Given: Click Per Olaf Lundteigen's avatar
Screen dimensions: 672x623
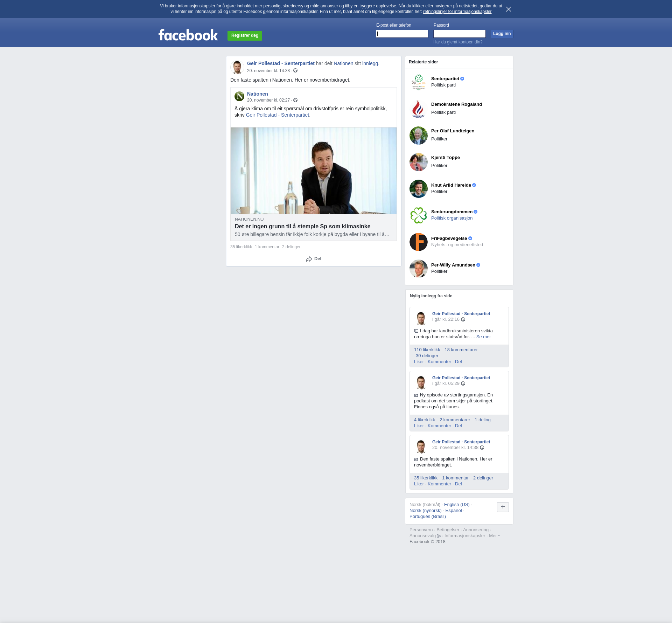Looking at the screenshot, I should click(419, 136).
